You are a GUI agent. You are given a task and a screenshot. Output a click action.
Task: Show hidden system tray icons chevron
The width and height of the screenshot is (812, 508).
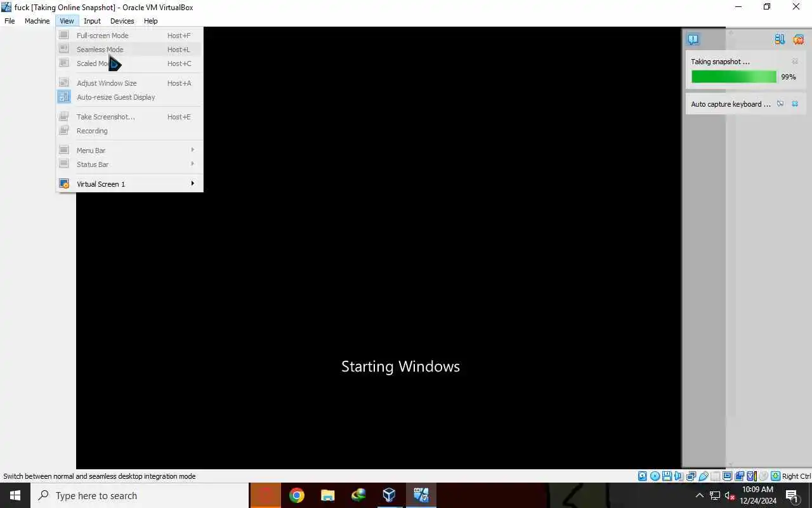[700, 496]
